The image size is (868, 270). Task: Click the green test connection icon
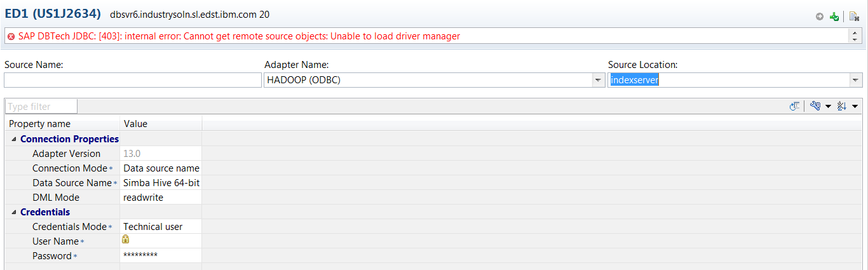[x=835, y=17]
